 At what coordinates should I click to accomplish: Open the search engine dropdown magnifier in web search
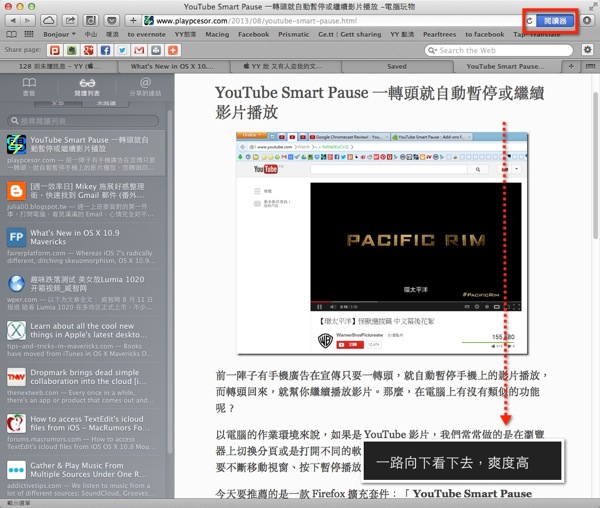pos(432,50)
